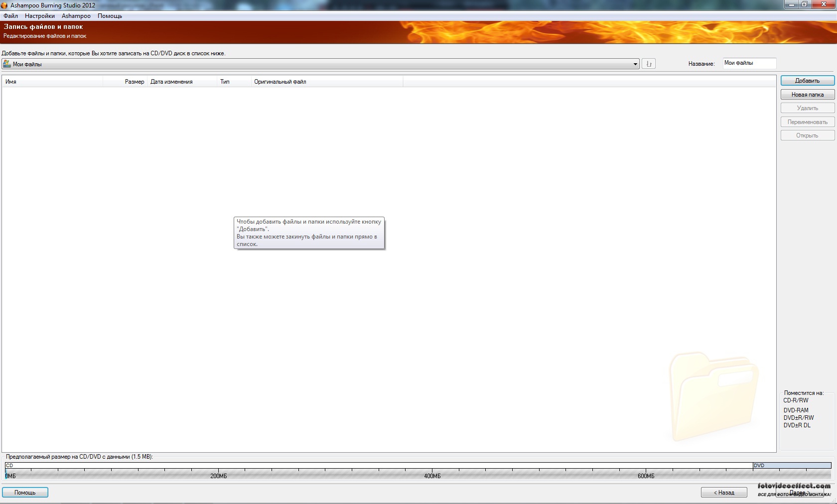Sort list by Имя column
The height and width of the screenshot is (504, 837).
52,82
